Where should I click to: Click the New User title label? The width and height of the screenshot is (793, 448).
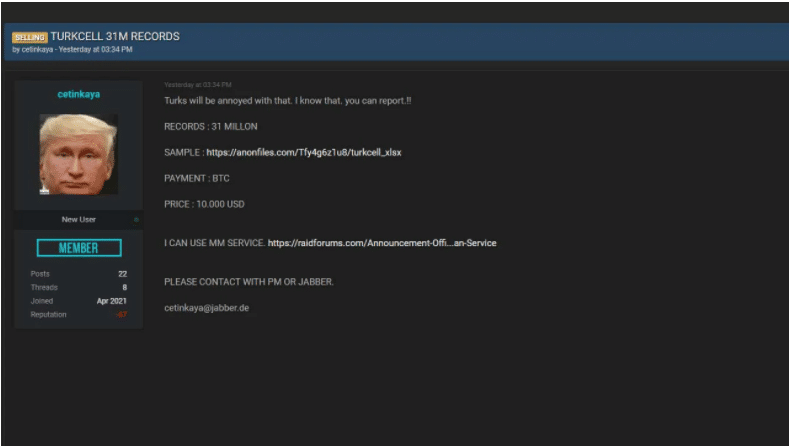tap(78, 219)
